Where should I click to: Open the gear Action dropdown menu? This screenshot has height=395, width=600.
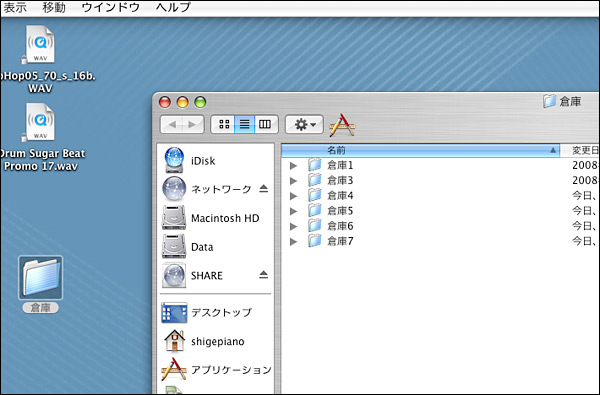coord(304,124)
